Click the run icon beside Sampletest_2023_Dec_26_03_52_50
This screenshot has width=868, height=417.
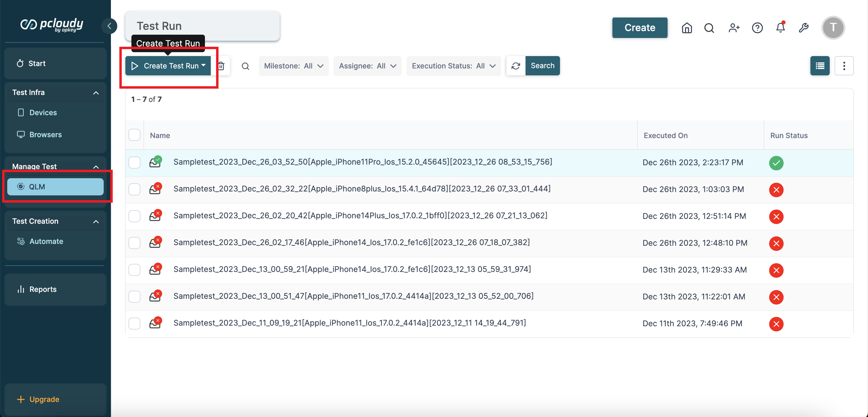[155, 162]
